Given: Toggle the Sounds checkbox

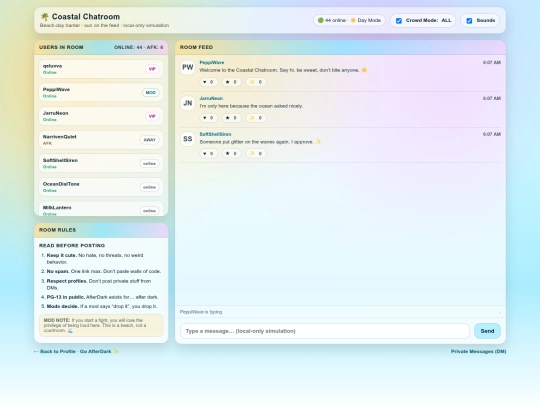Looking at the screenshot, I should (x=469, y=21).
